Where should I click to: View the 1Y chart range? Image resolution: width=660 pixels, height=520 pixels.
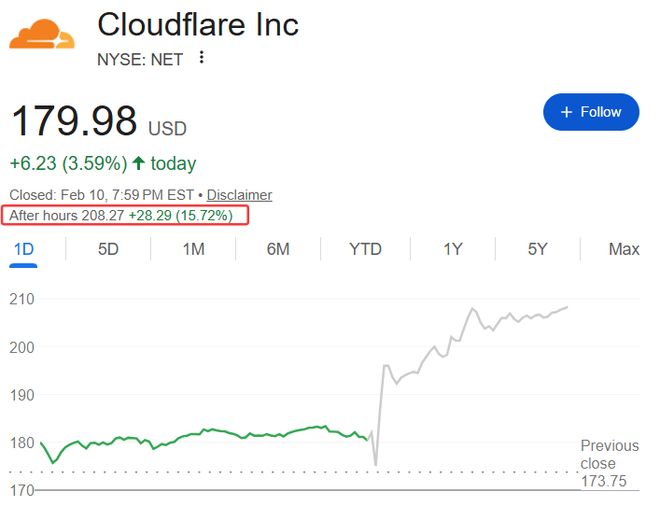[x=453, y=249]
